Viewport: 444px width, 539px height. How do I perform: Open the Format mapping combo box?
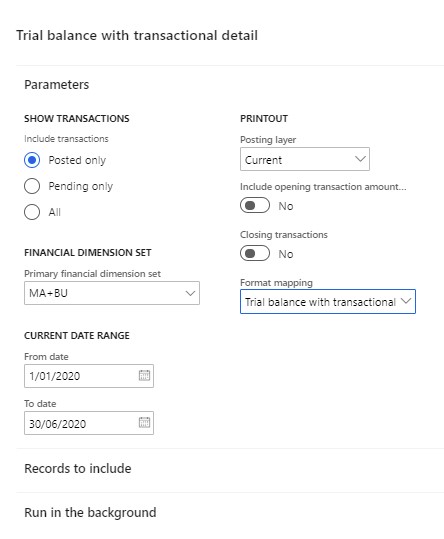coord(328,301)
